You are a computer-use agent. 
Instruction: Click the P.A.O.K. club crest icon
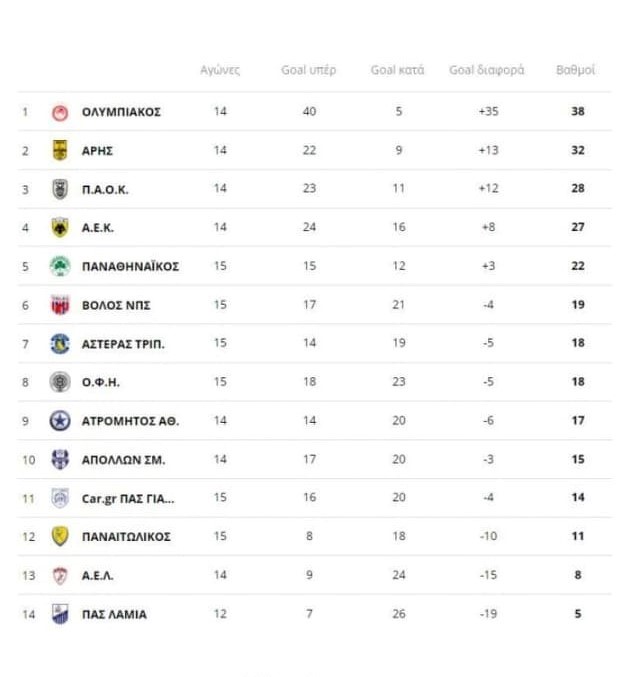click(x=60, y=189)
